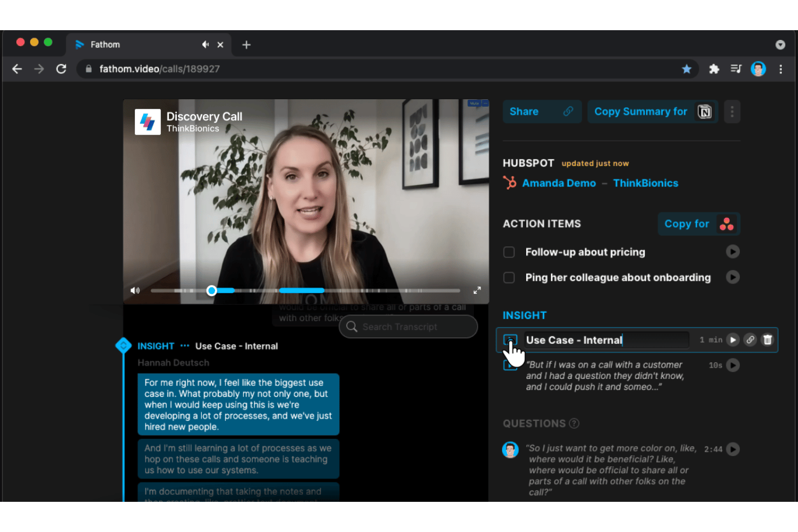Click Copy Summary for Notion

652,112
